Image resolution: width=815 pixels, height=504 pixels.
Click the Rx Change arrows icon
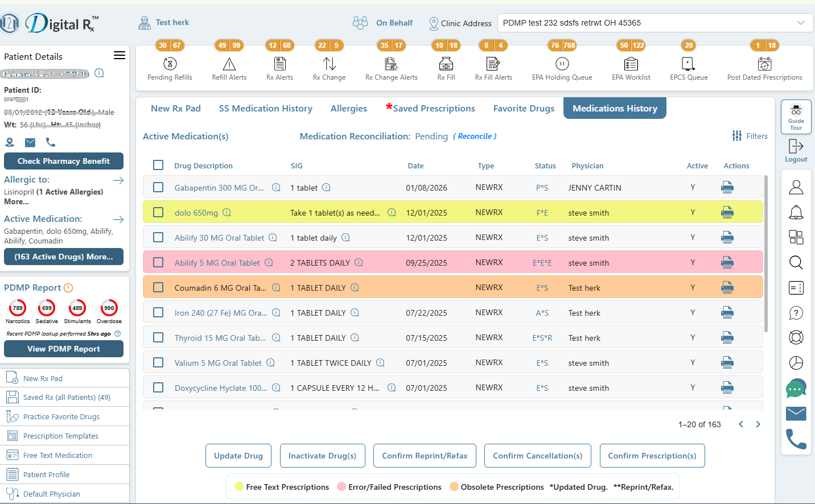point(329,64)
